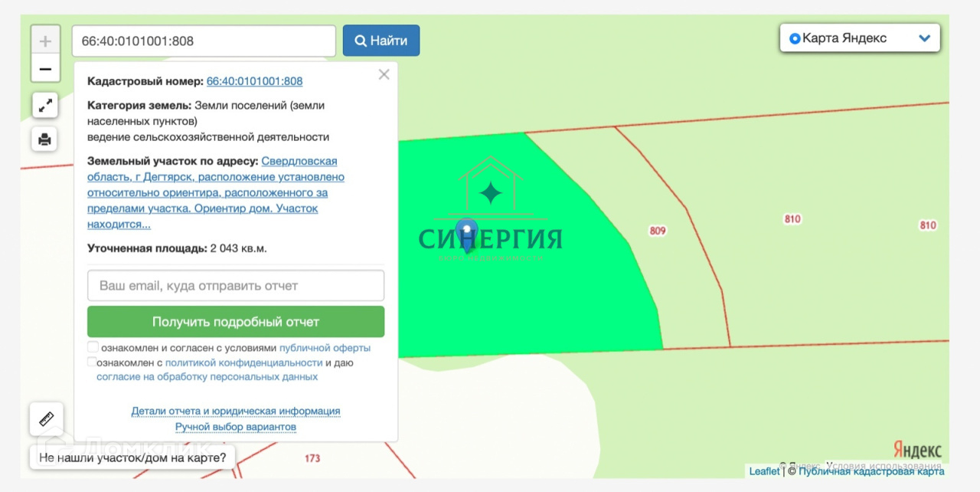Focus the email input for report
The image size is (980, 492).
click(236, 286)
